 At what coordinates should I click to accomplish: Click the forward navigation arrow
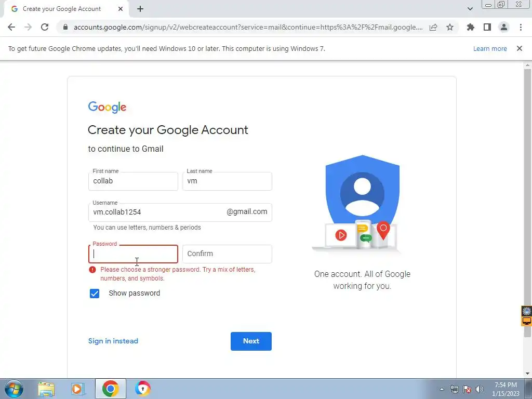click(28, 27)
